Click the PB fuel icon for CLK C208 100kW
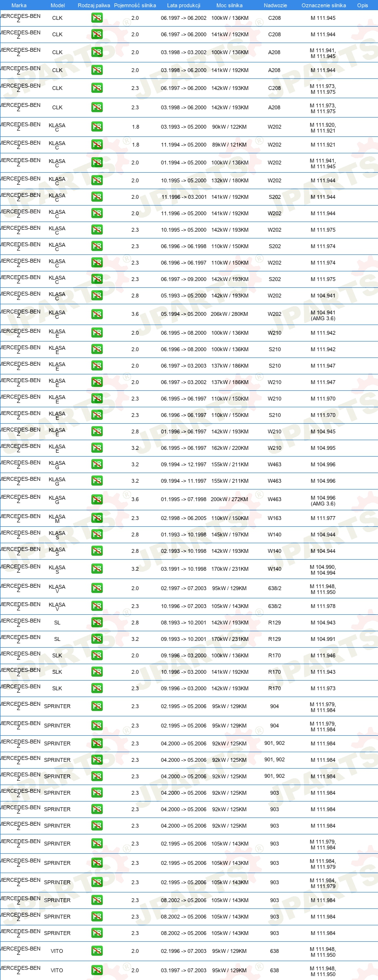Image resolution: width=378 pixels, height=980 pixels. click(x=97, y=18)
